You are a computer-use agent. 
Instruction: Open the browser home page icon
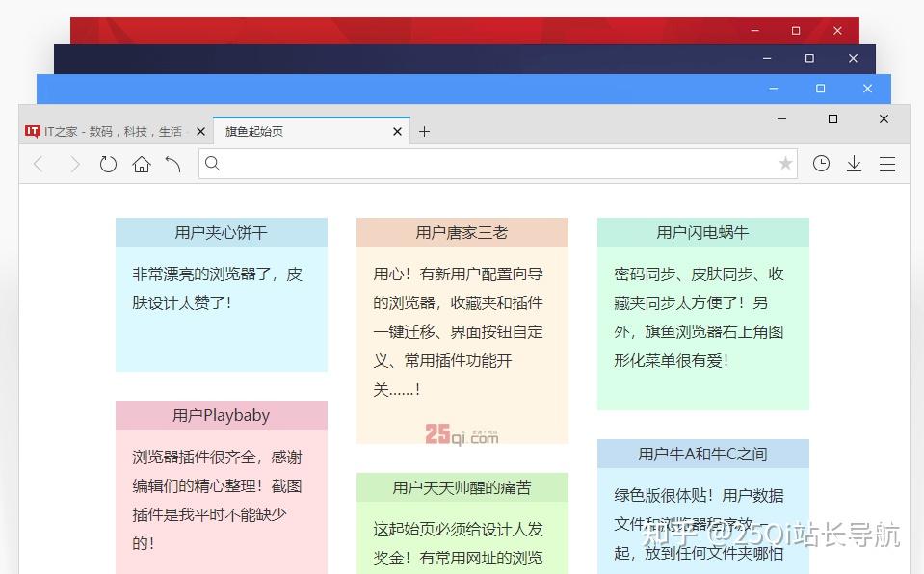pos(142,164)
